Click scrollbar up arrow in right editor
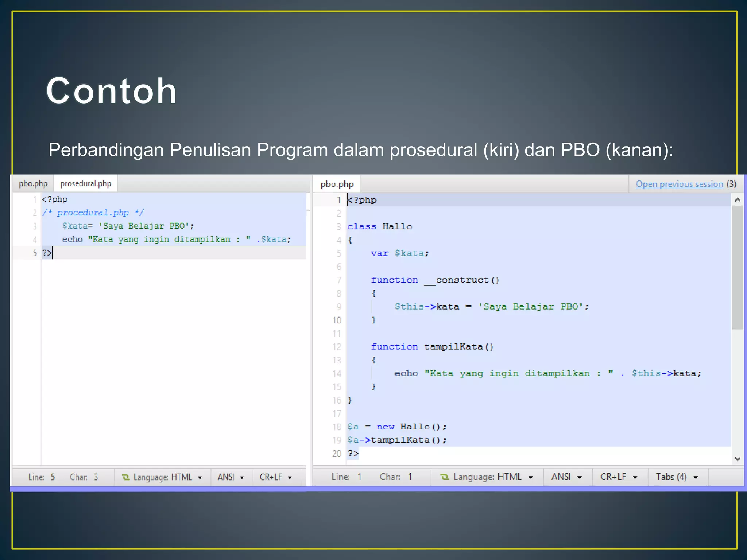Image resolution: width=747 pixels, height=560 pixels. [737, 200]
